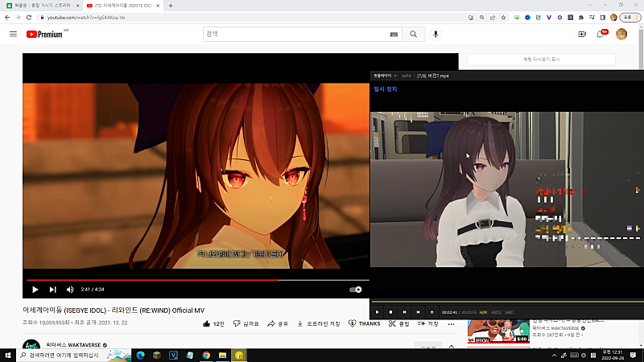Image resolution: width=644 pixels, height=362 pixels.
Task: Create a clip with 클립 button
Action: coord(399,324)
